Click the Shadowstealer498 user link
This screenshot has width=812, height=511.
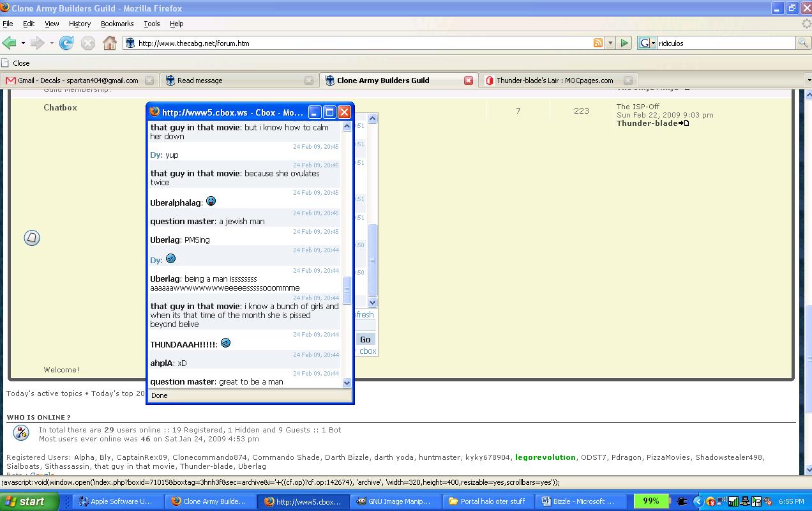tap(729, 457)
